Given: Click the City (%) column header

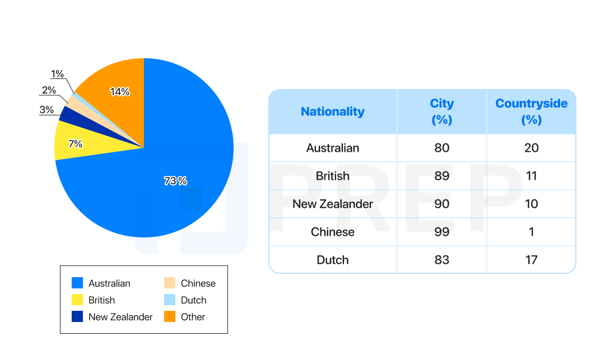Looking at the screenshot, I should click(442, 111).
